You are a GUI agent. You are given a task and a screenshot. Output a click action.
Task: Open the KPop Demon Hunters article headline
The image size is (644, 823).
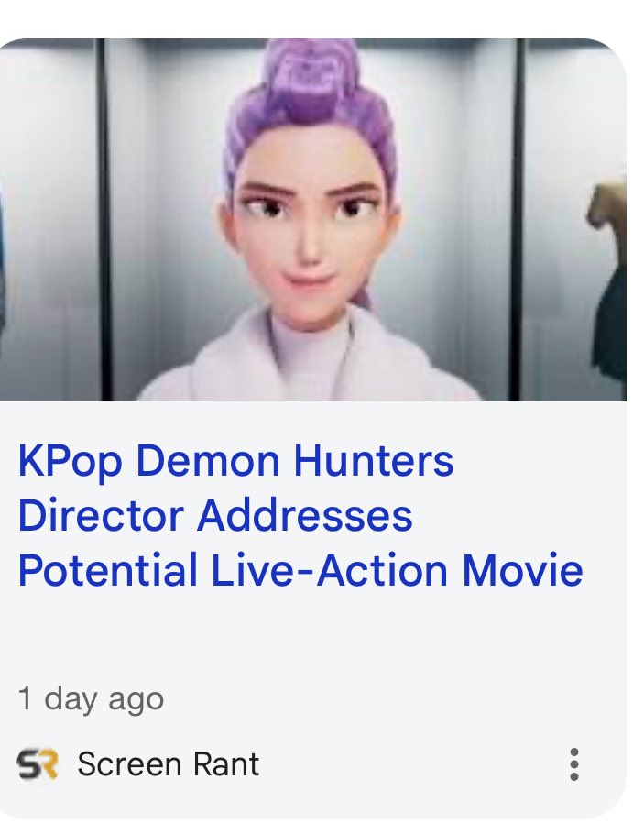(300, 515)
